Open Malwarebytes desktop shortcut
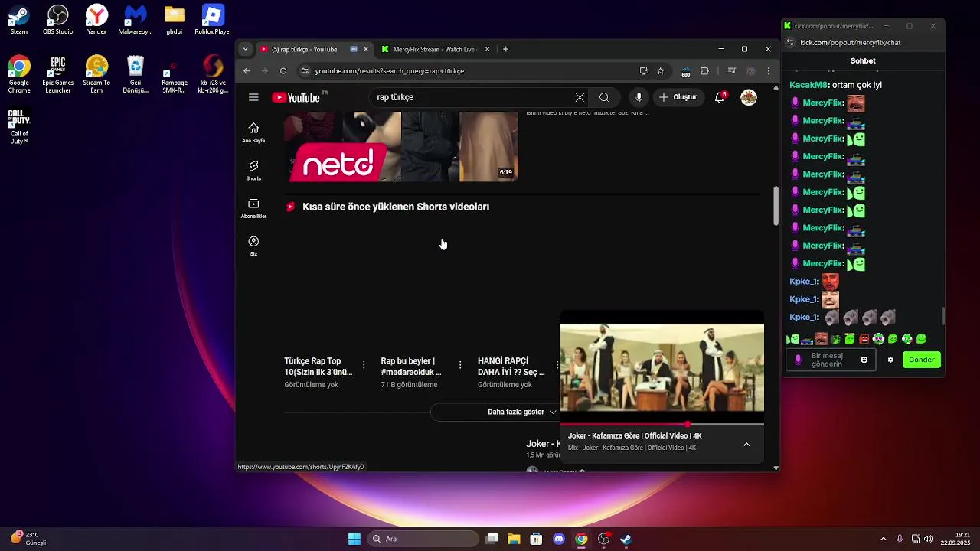Screen dimensions: 980x551 136,20
